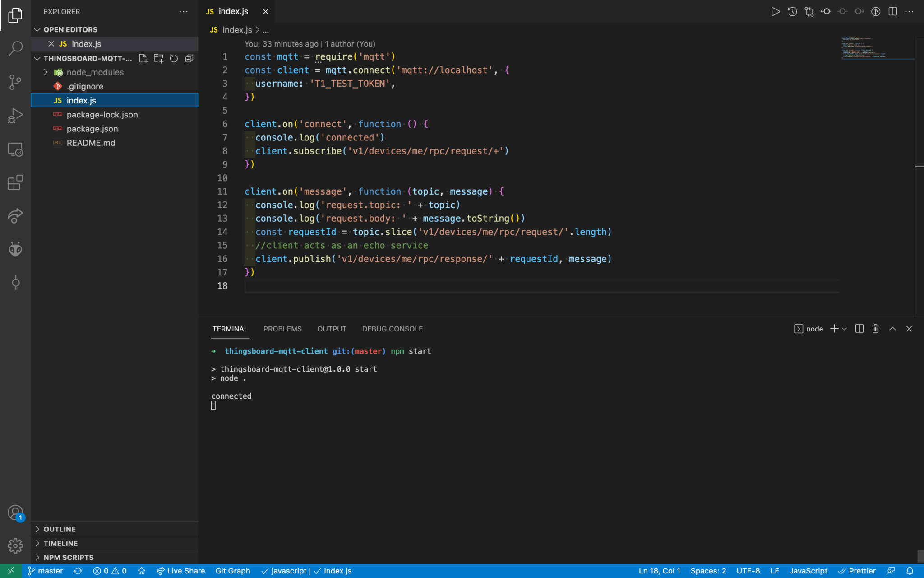Switch to the Debug Console tab

(x=392, y=329)
